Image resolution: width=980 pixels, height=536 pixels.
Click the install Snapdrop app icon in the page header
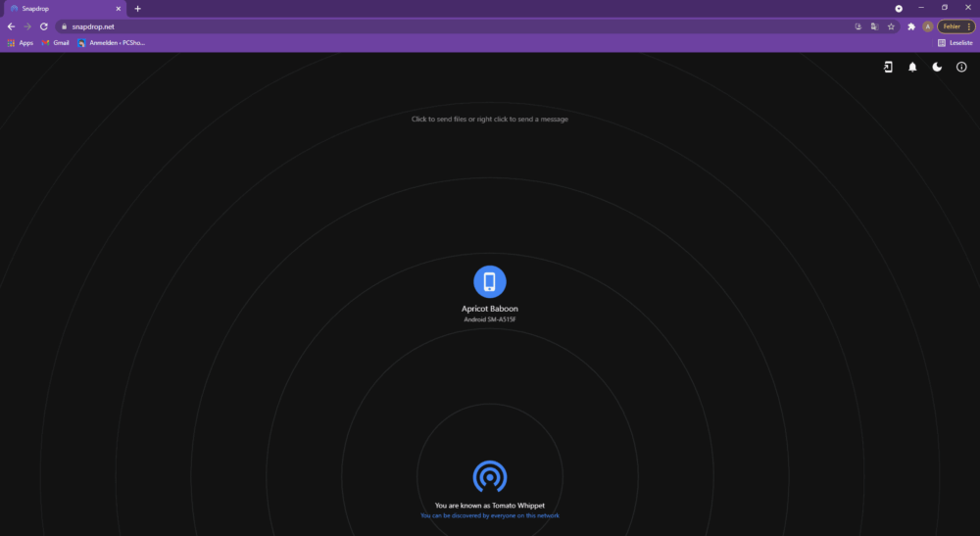(x=888, y=67)
